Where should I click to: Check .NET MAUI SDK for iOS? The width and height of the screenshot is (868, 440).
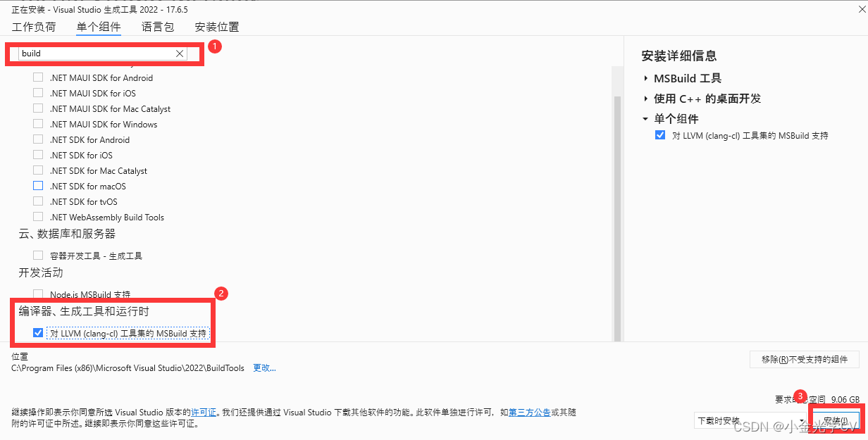pos(38,94)
